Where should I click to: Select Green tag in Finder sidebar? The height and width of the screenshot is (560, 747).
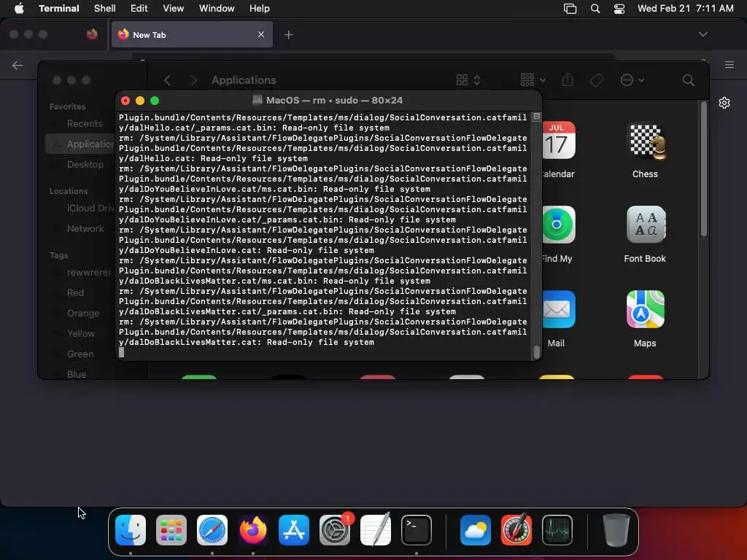80,354
